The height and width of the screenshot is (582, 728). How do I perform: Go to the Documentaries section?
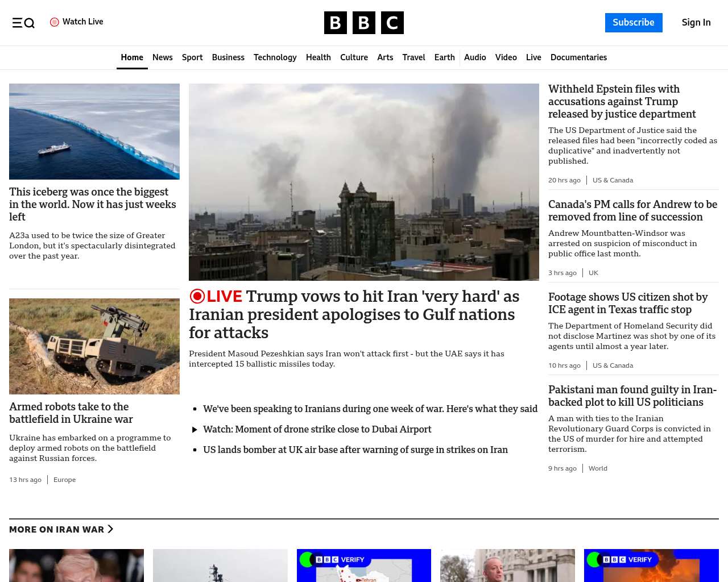click(578, 57)
